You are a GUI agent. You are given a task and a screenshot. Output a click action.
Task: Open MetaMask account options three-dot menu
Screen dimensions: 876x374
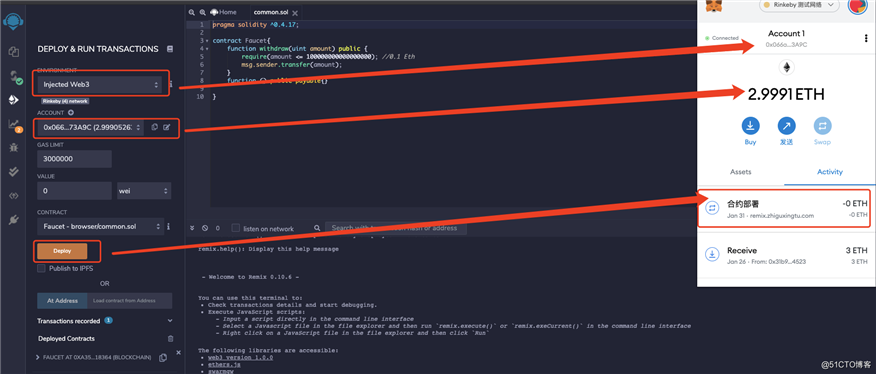[x=866, y=38]
